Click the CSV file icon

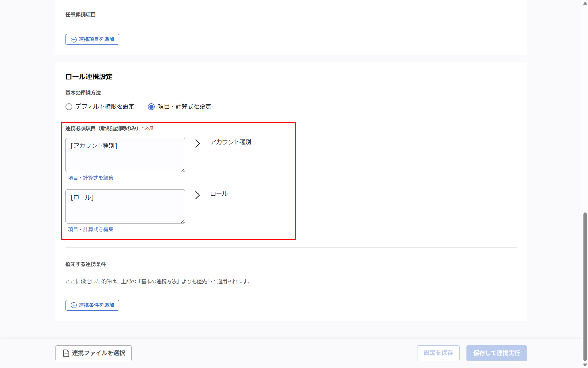pyautogui.click(x=66, y=353)
